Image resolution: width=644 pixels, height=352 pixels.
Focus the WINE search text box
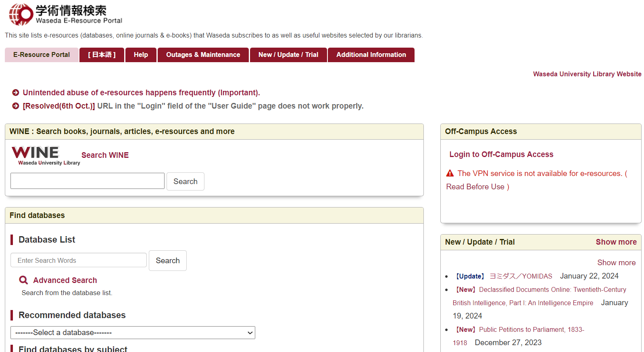point(88,181)
